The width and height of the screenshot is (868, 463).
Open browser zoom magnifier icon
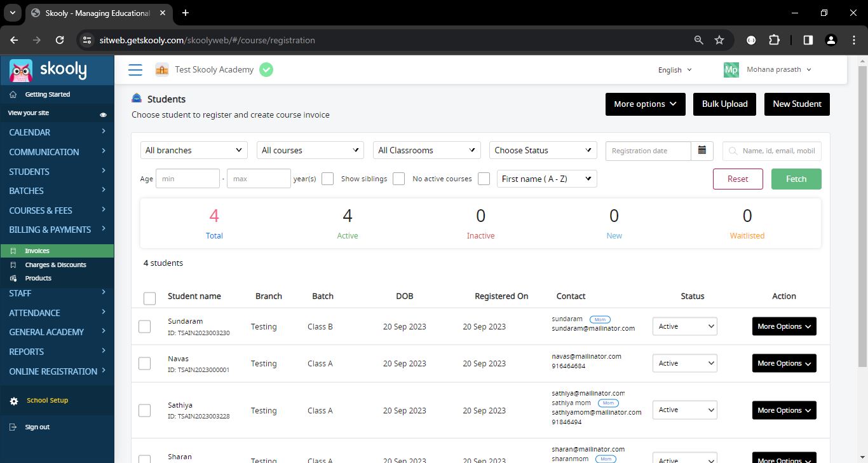[x=699, y=40]
